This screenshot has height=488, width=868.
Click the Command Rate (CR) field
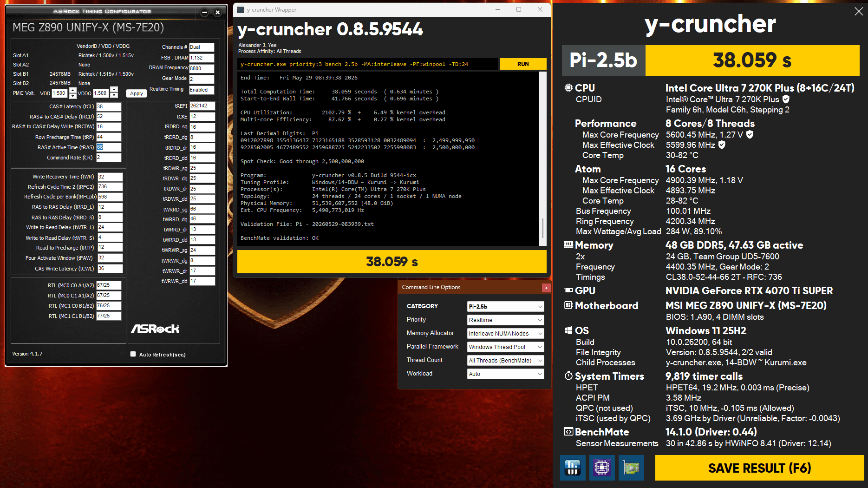click(109, 158)
